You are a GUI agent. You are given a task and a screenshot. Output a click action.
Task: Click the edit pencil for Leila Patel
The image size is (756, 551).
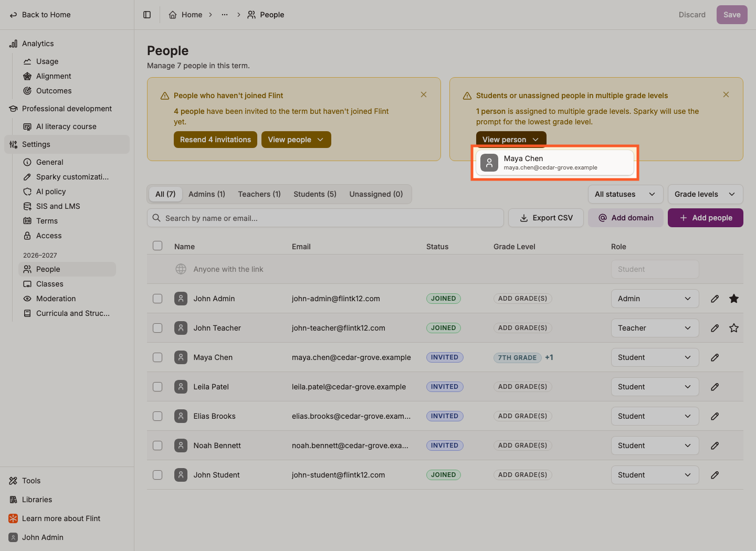(715, 387)
